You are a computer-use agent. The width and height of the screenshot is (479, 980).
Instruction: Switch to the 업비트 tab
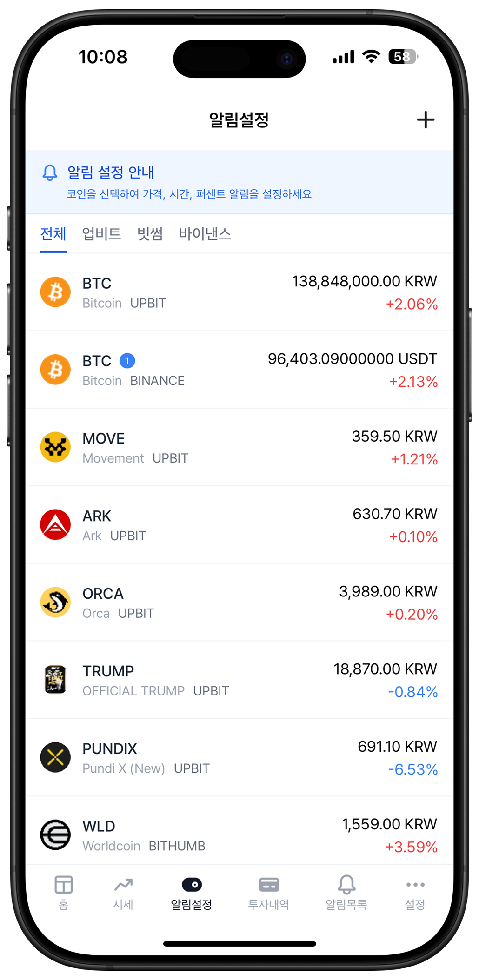coord(101,234)
